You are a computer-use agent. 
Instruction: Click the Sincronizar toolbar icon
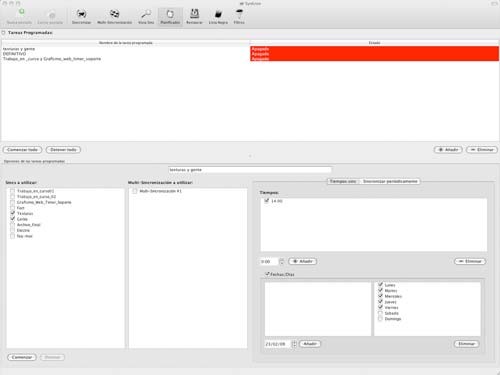pos(81,16)
